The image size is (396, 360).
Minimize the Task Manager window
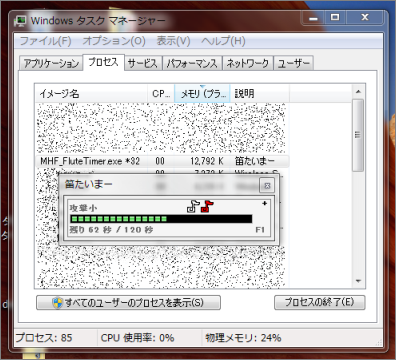[313, 18]
